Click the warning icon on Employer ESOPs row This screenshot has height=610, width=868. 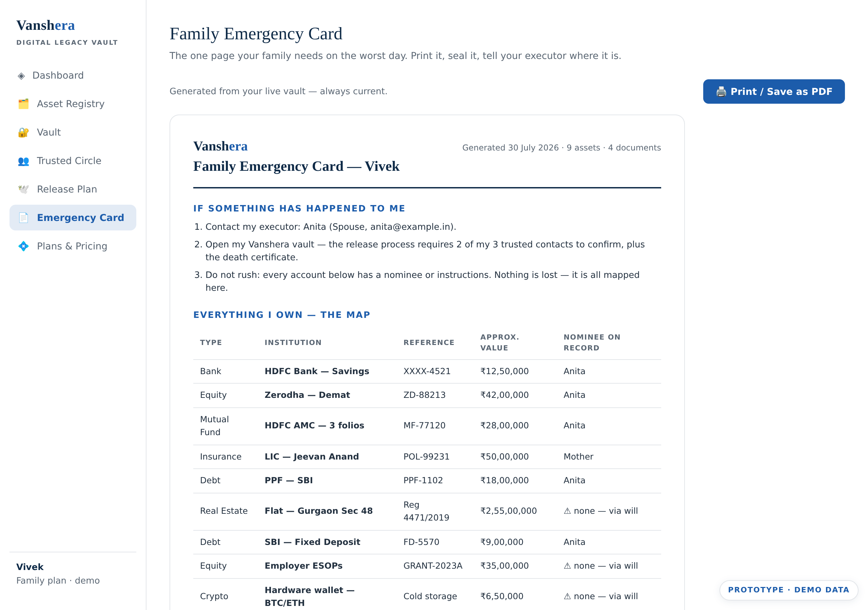567,566
